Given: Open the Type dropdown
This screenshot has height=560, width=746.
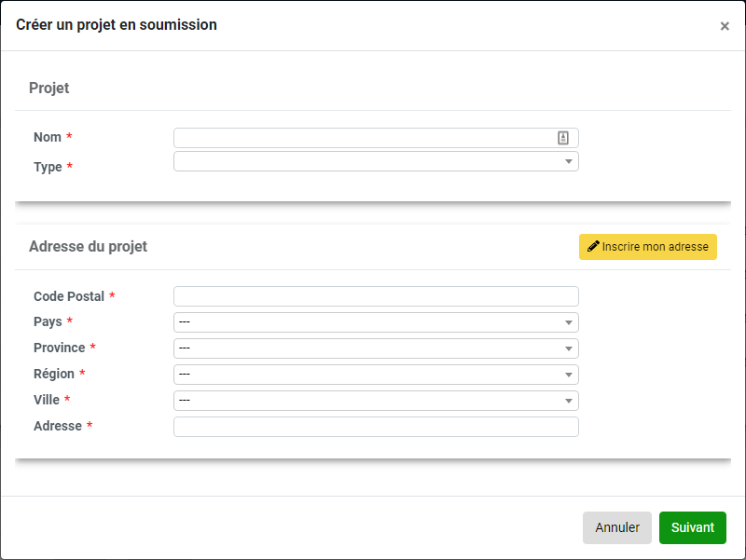Looking at the screenshot, I should pyautogui.click(x=376, y=161).
